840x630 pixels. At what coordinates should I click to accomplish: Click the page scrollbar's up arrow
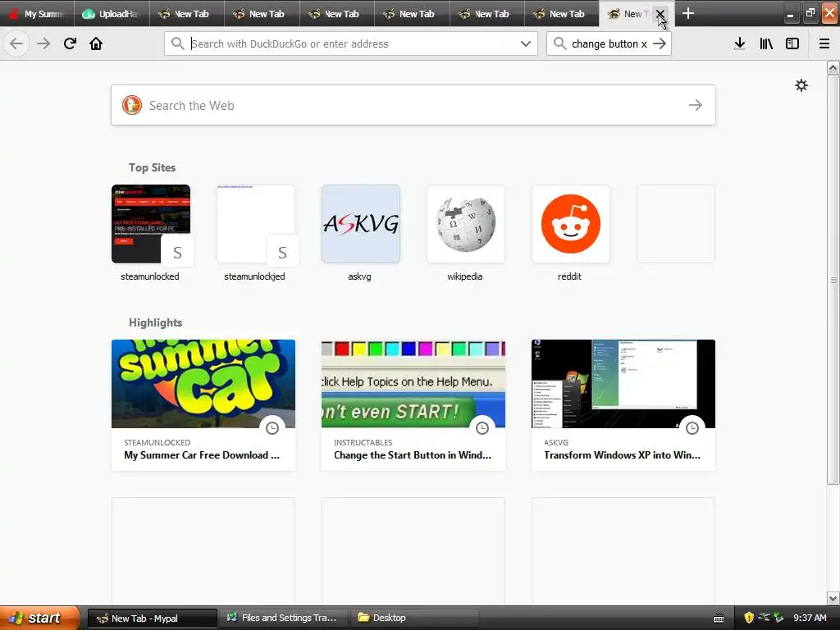833,67
